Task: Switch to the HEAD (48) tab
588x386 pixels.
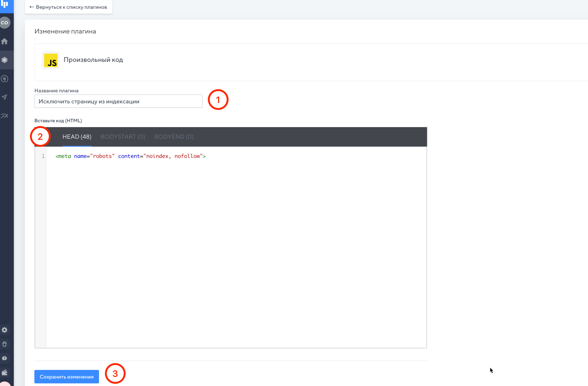Action: pos(77,137)
